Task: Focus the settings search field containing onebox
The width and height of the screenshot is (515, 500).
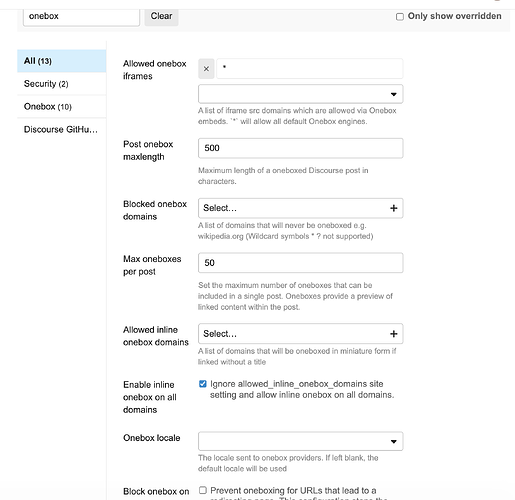Action: pyautogui.click(x=81, y=16)
